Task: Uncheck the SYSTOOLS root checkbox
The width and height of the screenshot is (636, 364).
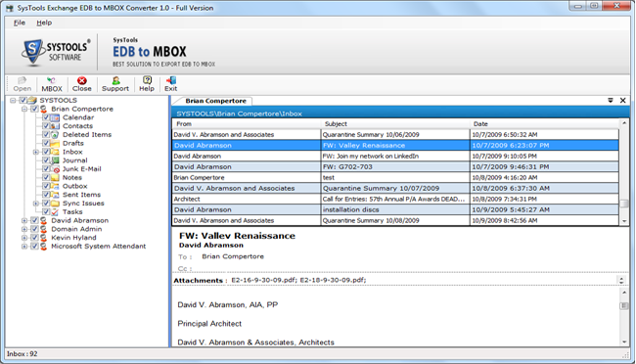Action: (23, 100)
